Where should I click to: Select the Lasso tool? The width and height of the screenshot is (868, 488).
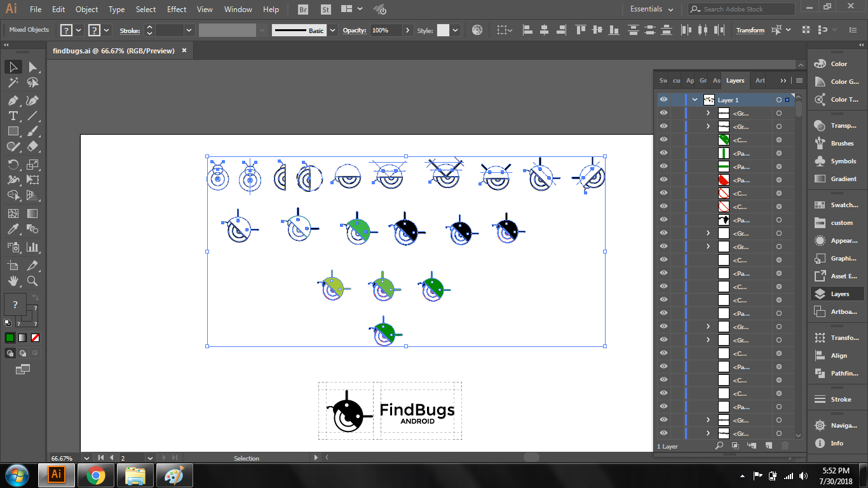click(32, 83)
